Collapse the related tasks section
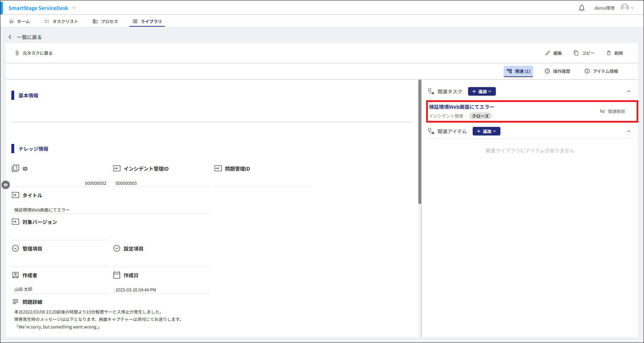This screenshot has width=644, height=343. [x=628, y=91]
